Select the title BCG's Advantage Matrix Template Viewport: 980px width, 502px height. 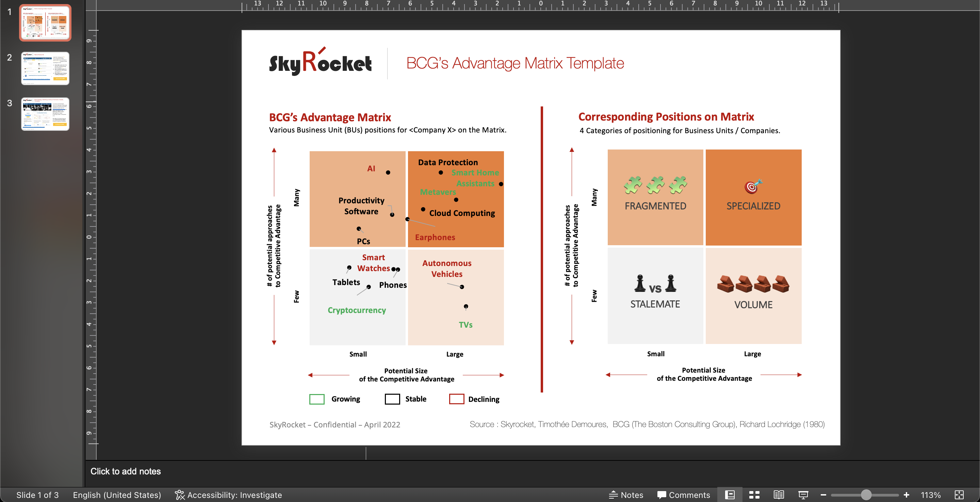[515, 63]
